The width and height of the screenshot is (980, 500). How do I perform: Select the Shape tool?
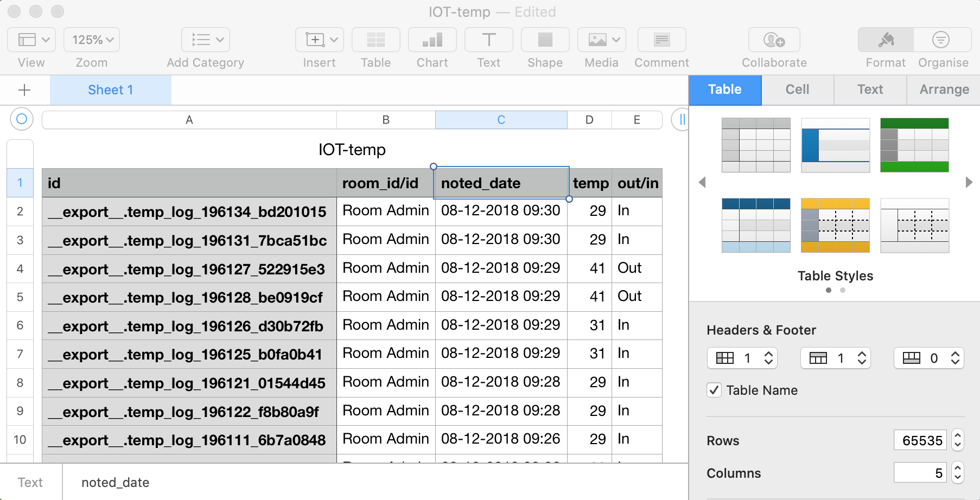[x=544, y=40]
